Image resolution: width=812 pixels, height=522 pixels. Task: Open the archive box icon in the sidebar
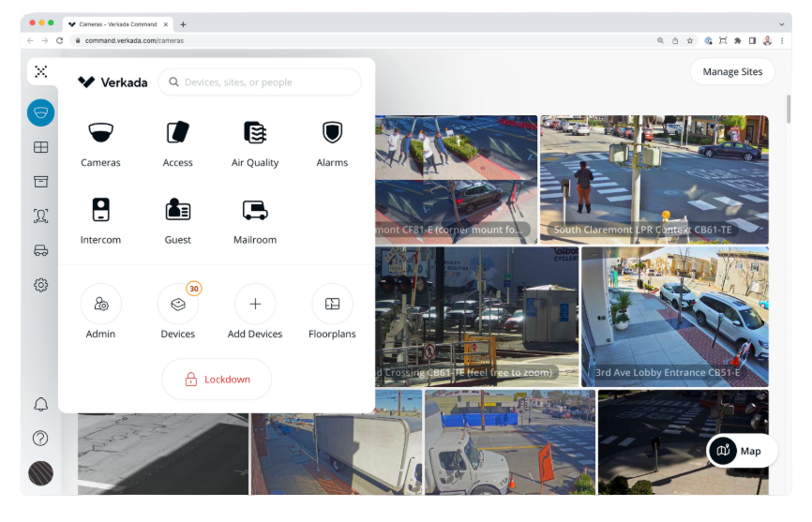click(x=41, y=182)
